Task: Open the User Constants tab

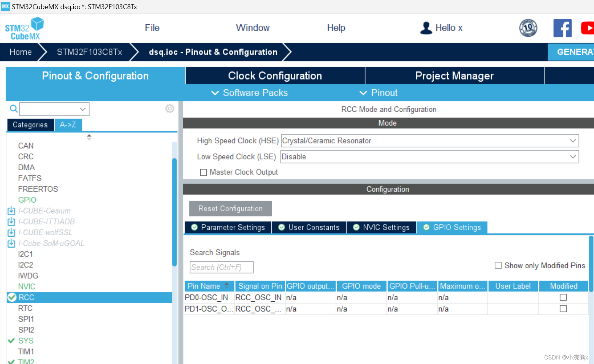Action: click(x=309, y=227)
